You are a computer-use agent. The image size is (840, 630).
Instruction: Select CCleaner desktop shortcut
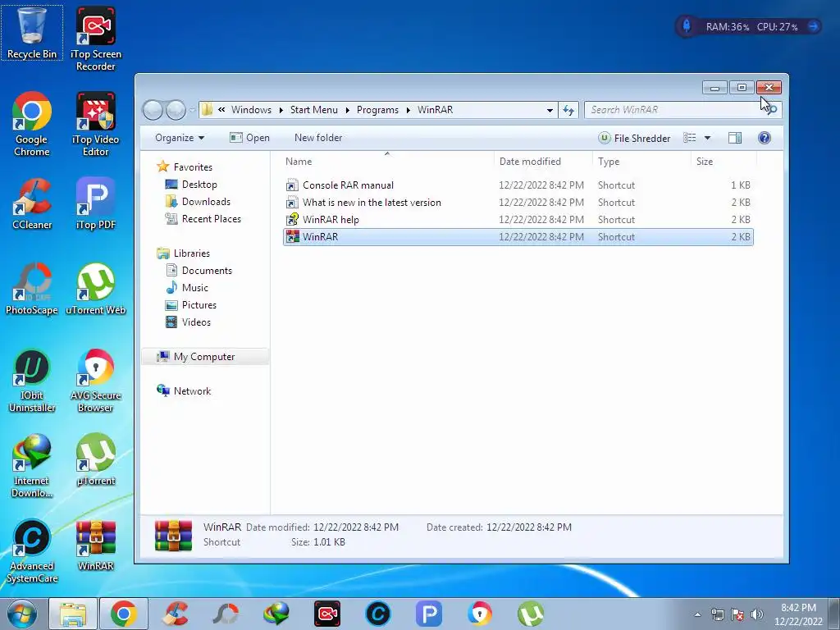tap(32, 203)
